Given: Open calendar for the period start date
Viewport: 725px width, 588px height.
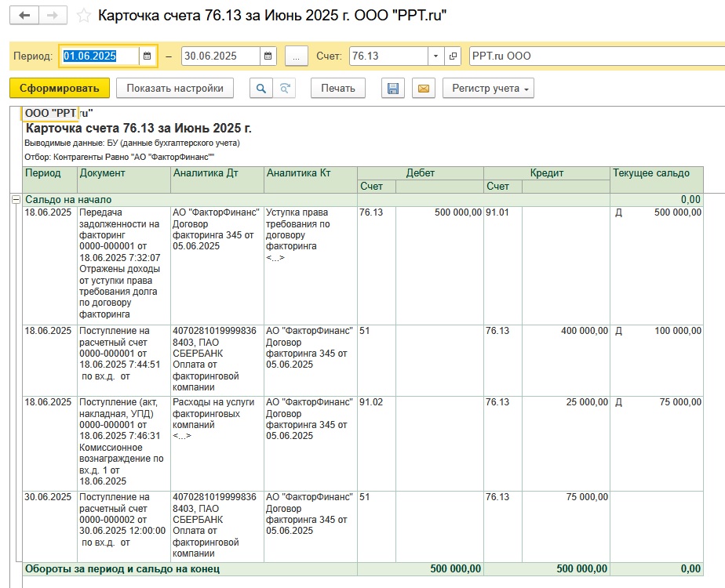Looking at the screenshot, I should [x=148, y=56].
